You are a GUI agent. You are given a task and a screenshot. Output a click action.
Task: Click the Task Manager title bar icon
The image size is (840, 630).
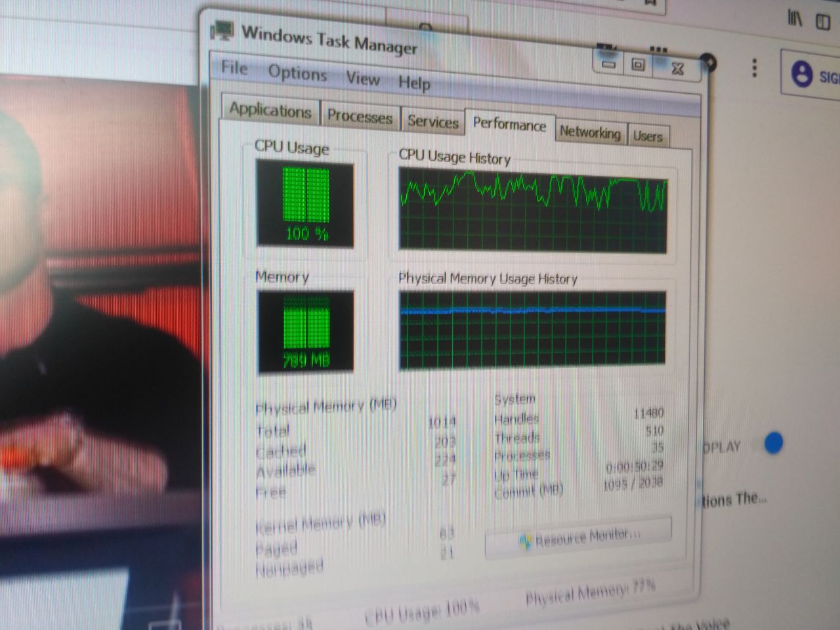tap(222, 30)
